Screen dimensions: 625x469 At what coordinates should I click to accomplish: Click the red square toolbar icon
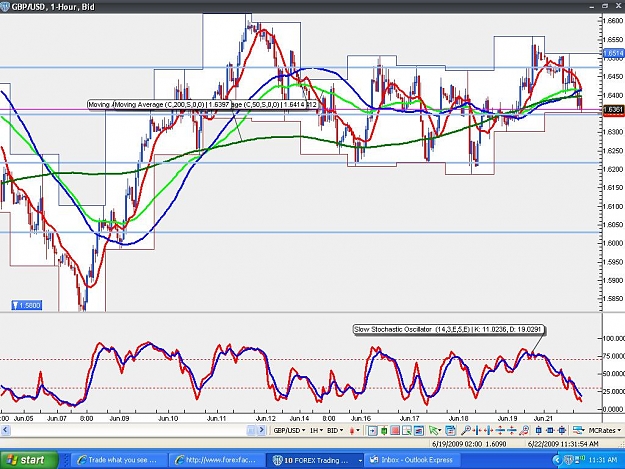[395, 430]
